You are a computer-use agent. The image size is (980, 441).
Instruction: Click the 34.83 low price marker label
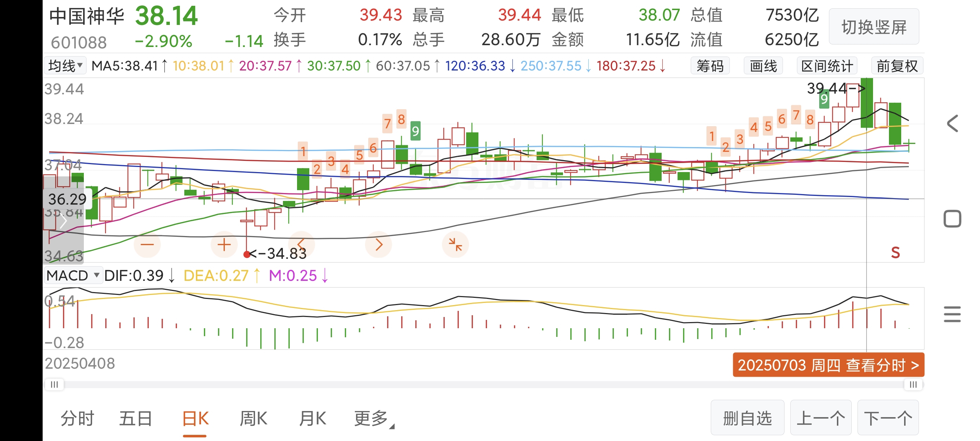tap(278, 253)
